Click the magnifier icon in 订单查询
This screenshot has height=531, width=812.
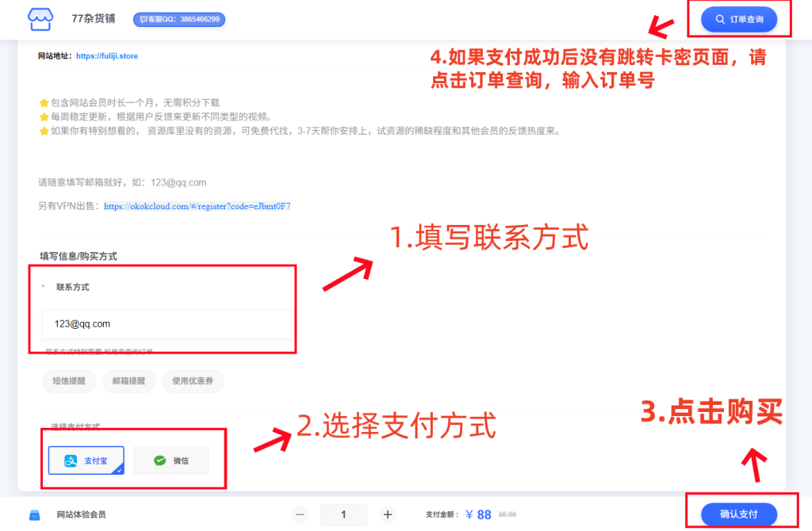coord(720,19)
